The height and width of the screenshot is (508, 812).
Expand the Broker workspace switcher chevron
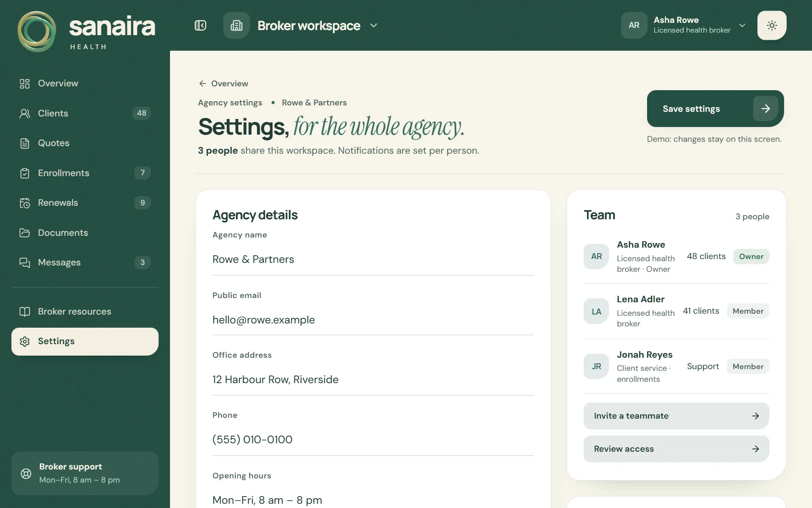[x=373, y=25]
